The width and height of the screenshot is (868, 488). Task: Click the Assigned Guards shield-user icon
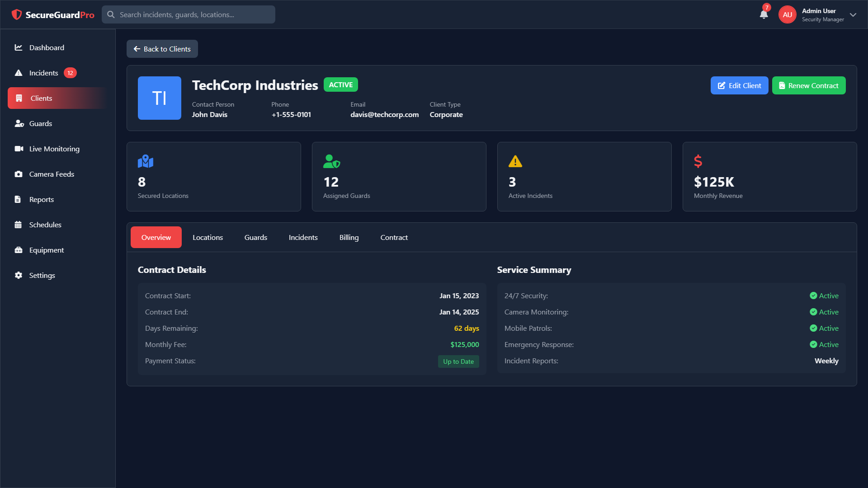click(331, 161)
